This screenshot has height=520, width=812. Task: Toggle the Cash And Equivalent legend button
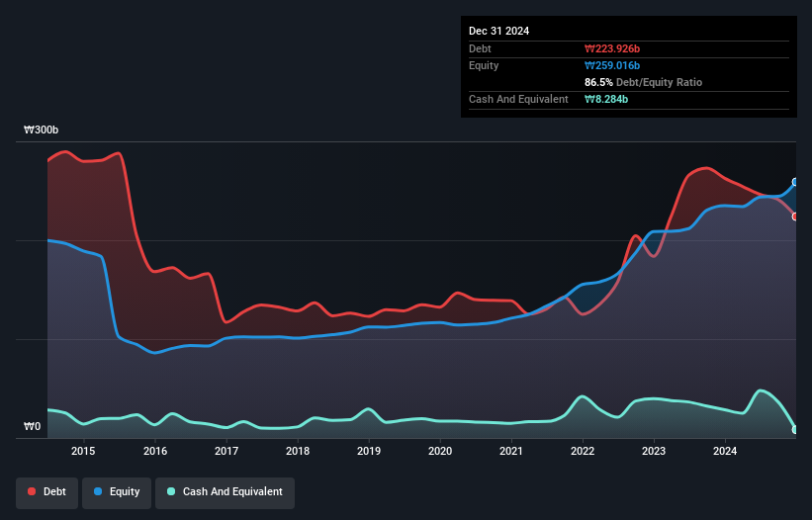click(x=225, y=492)
